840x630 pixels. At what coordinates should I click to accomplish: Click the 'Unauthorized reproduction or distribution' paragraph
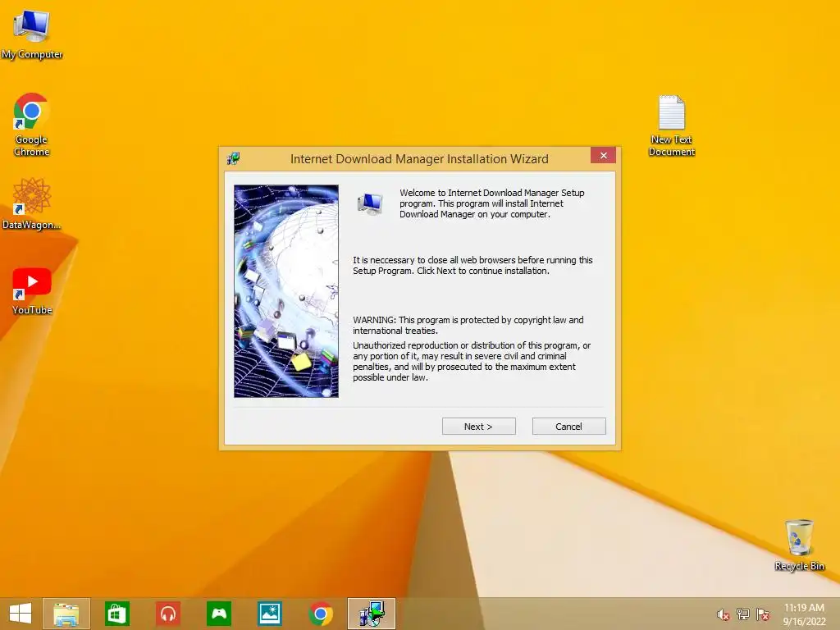(x=472, y=362)
